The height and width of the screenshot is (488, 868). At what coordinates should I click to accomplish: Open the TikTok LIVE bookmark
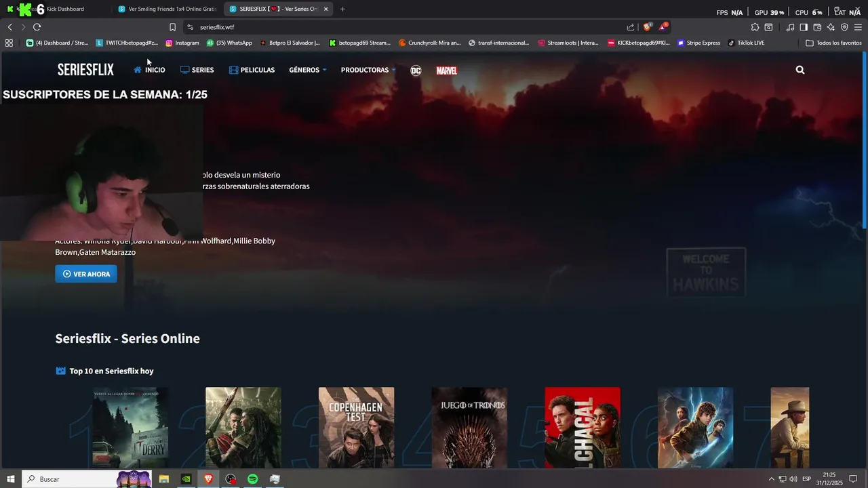click(746, 43)
